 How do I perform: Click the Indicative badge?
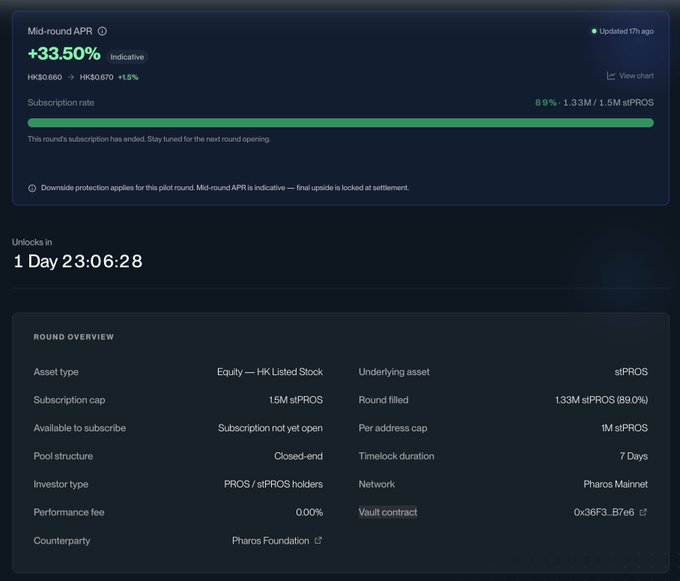[127, 57]
